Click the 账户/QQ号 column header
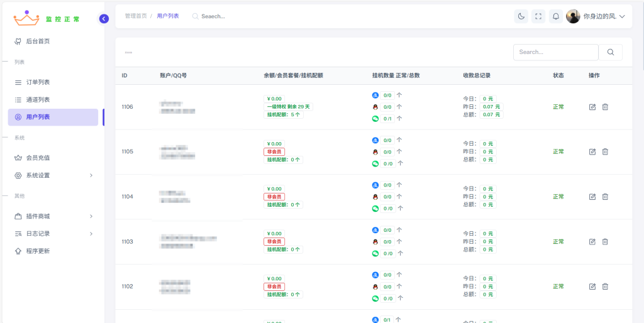This screenshot has width=644, height=323. click(x=174, y=75)
